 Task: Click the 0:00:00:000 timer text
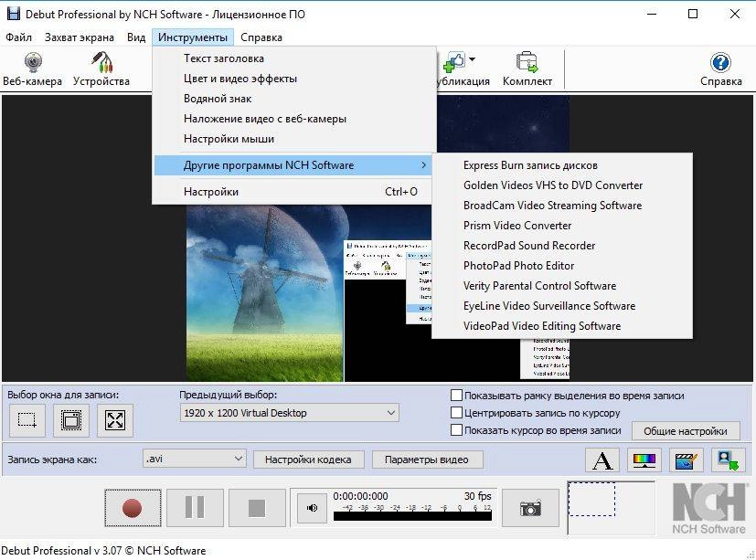pyautogui.click(x=360, y=496)
